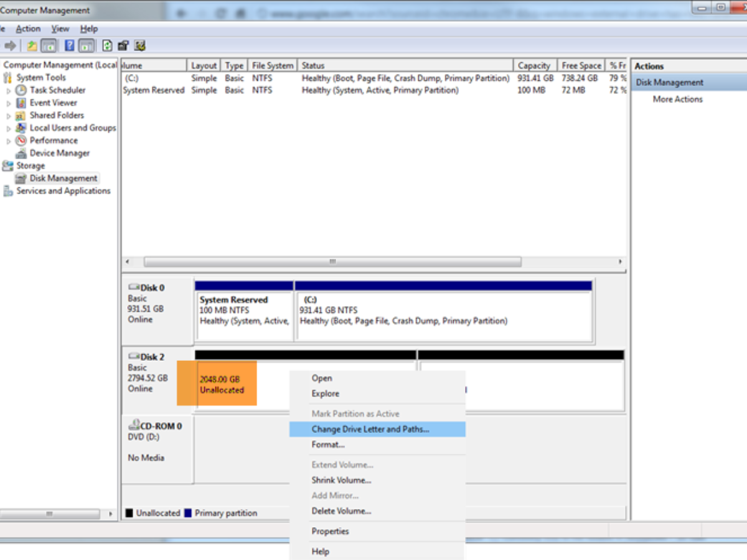The width and height of the screenshot is (747, 560).
Task: Choose Open from the context menu
Action: click(x=377, y=378)
